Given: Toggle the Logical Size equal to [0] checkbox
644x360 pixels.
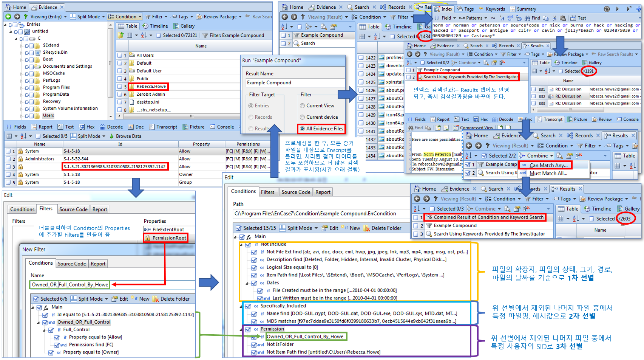Looking at the screenshot, I should pos(254,267).
